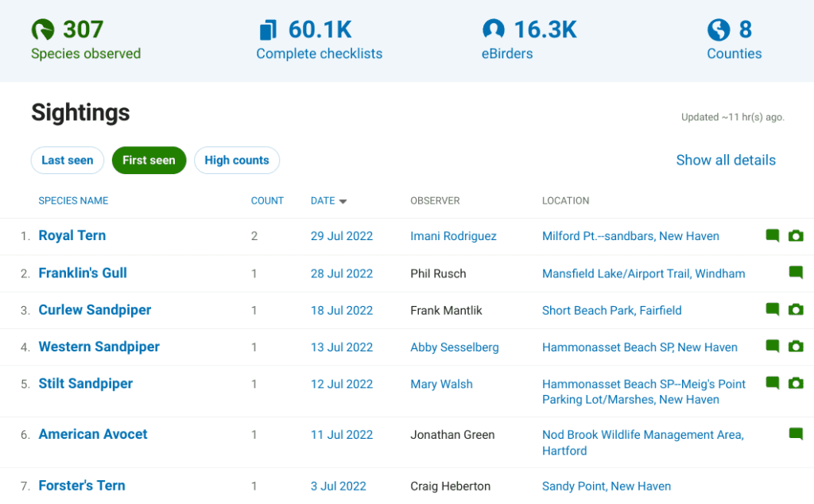Open the 3 Jul 2022 checklist date
The height and width of the screenshot is (504, 814).
(339, 487)
